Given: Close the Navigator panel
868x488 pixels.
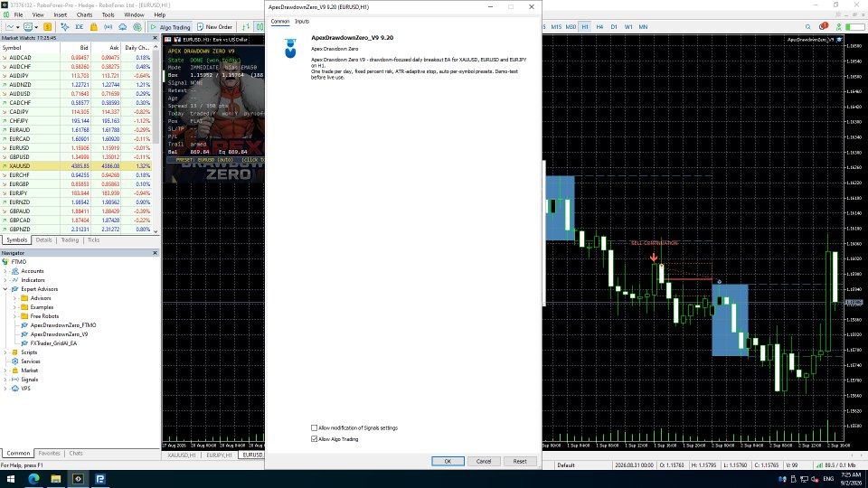Looking at the screenshot, I should coord(155,253).
